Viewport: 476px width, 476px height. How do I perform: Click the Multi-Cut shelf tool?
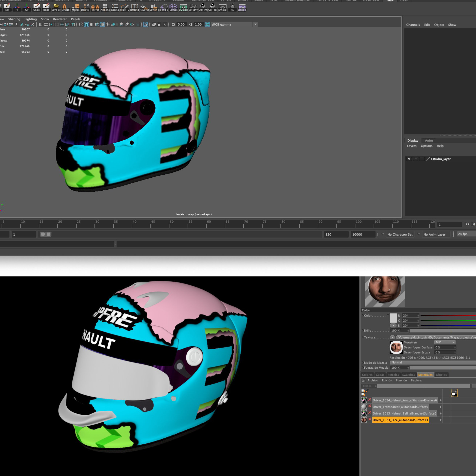pyautogui.click(x=125, y=7)
